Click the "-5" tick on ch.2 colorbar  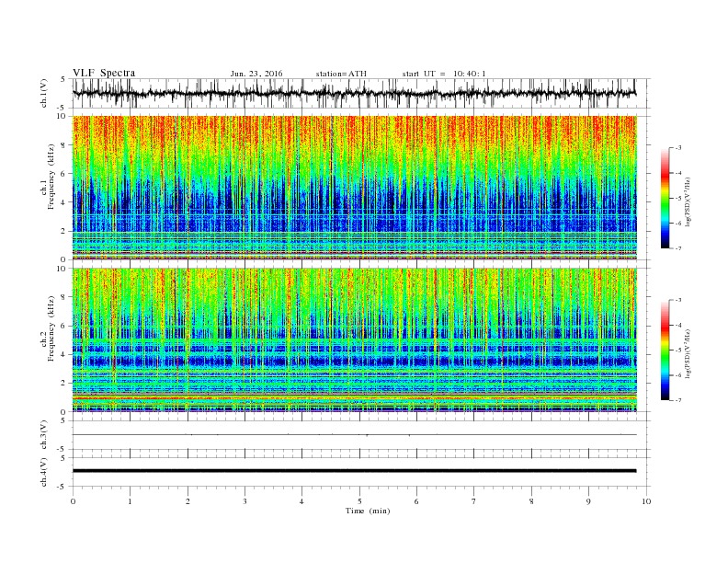tap(678, 350)
